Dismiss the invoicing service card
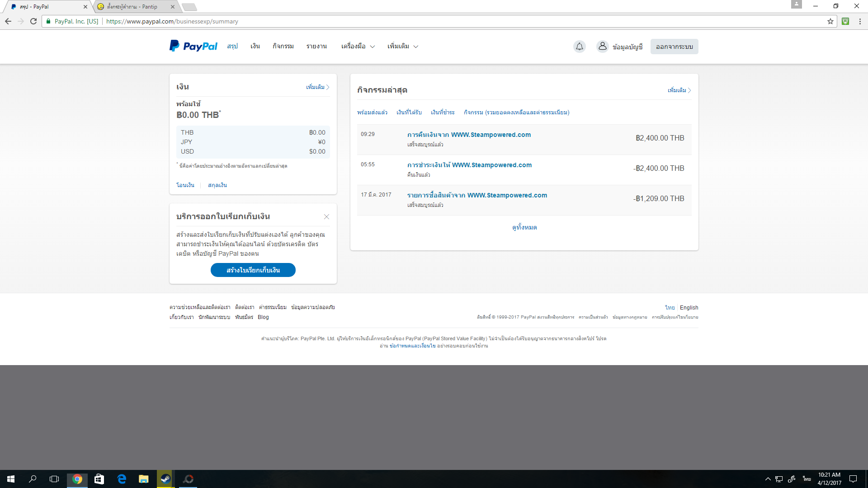868x488 pixels. pos(326,217)
